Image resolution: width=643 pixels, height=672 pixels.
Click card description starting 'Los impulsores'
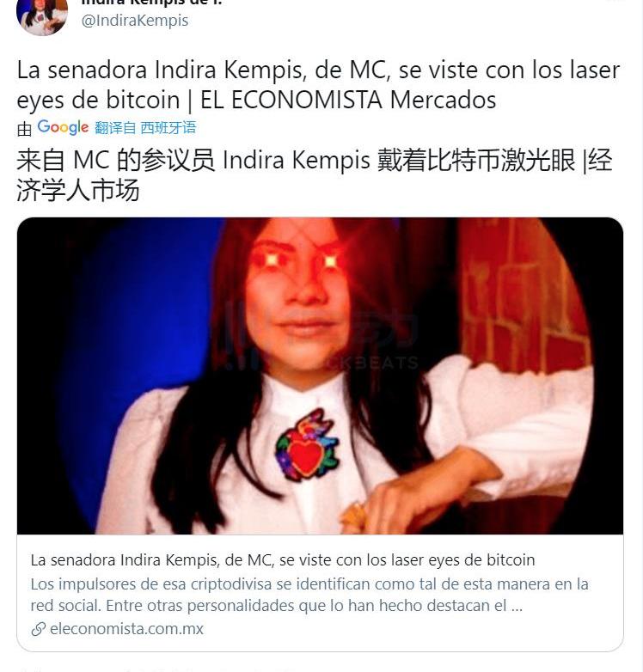[309, 583]
